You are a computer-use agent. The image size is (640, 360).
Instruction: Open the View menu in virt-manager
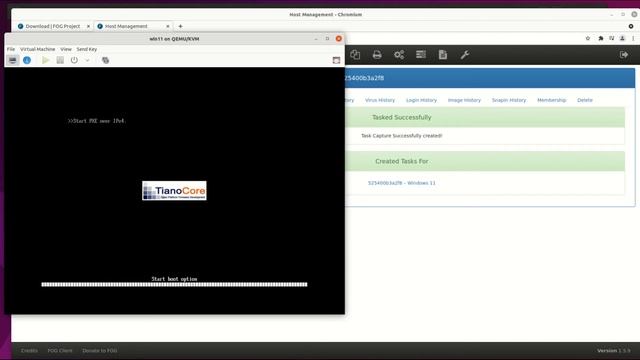coord(66,49)
